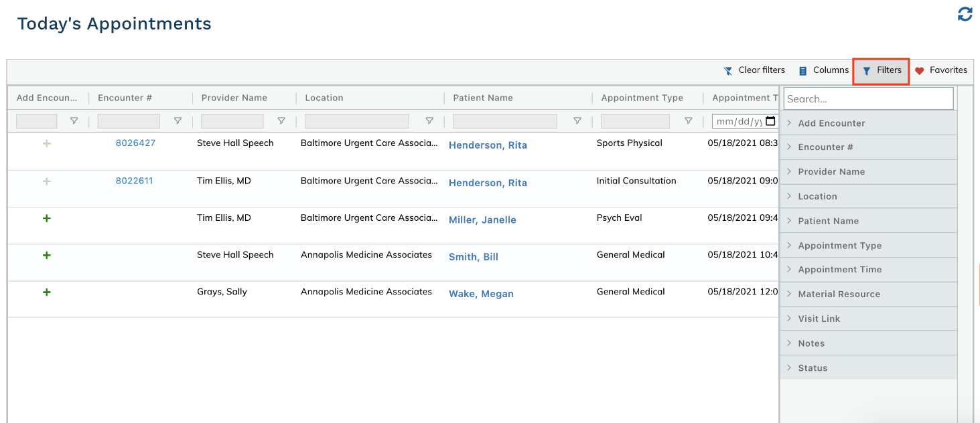Viewport: 980px width, 423px height.
Task: Open the Filters side panel tab
Action: pos(881,71)
